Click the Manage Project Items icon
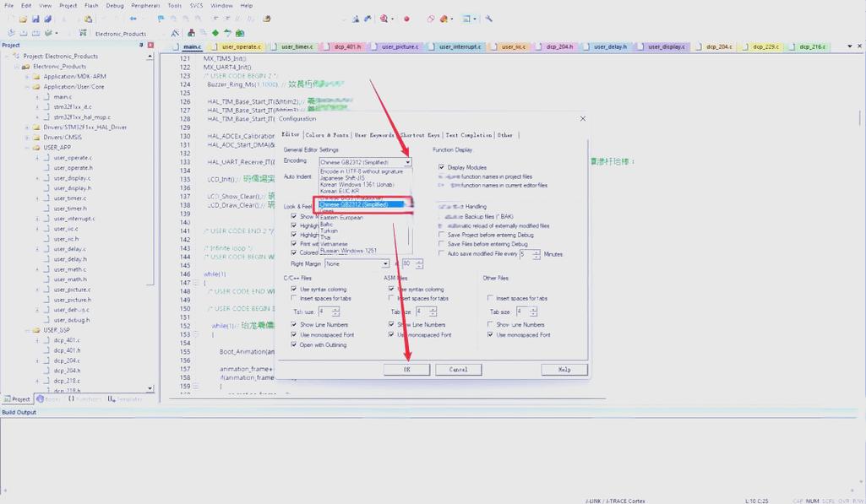Viewport: 866px width, 504px height. pyautogui.click(x=191, y=33)
